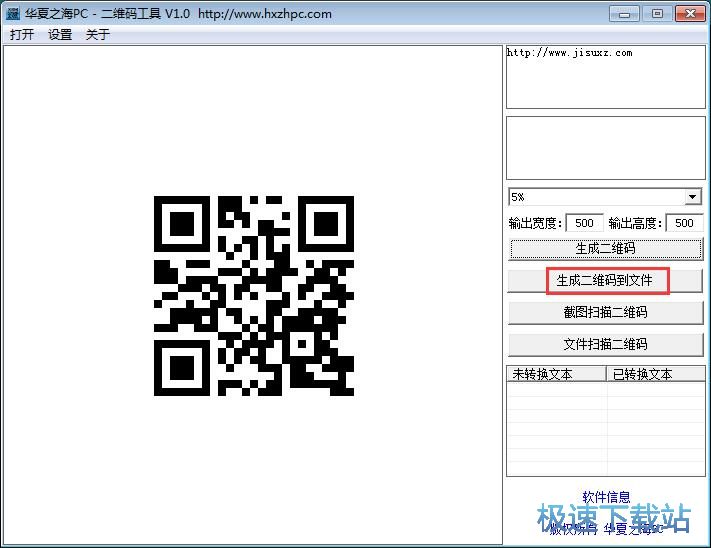Click the text box containing http://www.jisuxz.com

605,77
